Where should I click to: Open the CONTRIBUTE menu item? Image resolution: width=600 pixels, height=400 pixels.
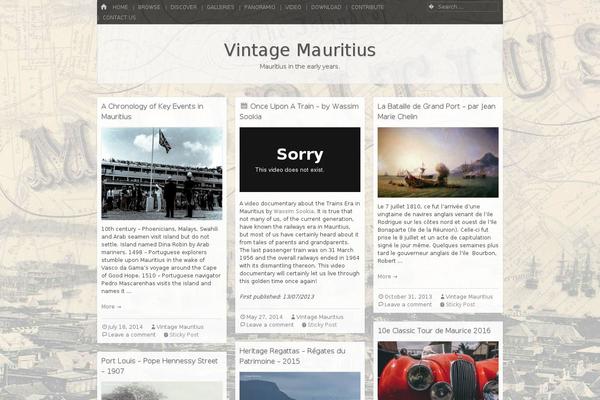click(367, 7)
